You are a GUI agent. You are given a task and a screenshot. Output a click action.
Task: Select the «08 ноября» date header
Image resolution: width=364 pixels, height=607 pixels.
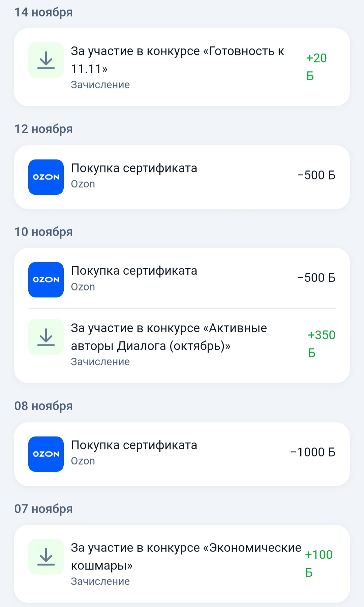click(x=43, y=406)
